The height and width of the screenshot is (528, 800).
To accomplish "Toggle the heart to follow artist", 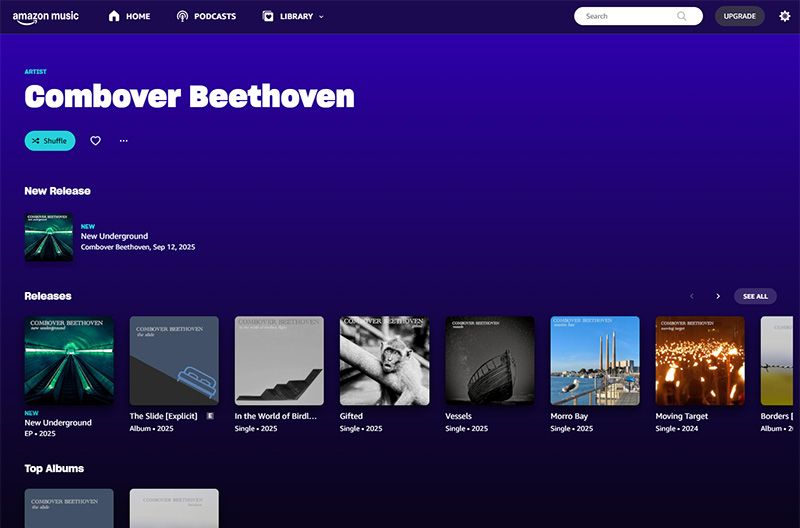I will point(96,141).
